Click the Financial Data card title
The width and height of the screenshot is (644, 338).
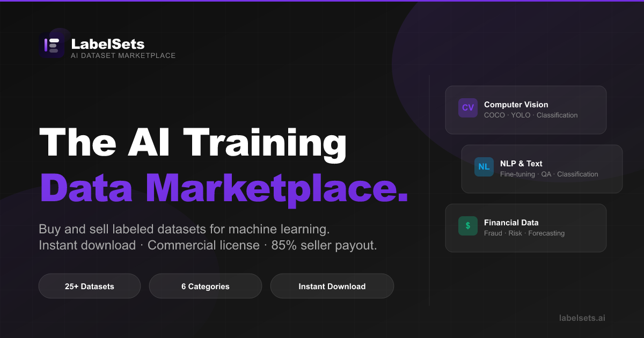[x=511, y=223]
